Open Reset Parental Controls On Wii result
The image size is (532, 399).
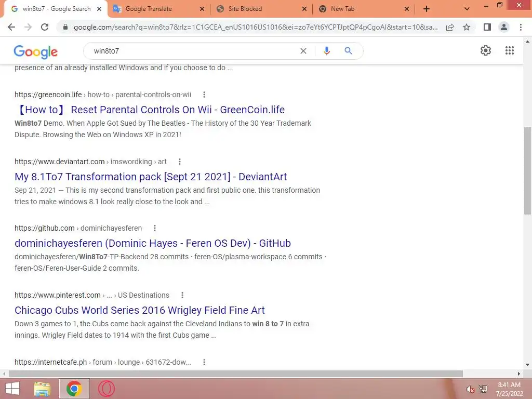(150, 110)
